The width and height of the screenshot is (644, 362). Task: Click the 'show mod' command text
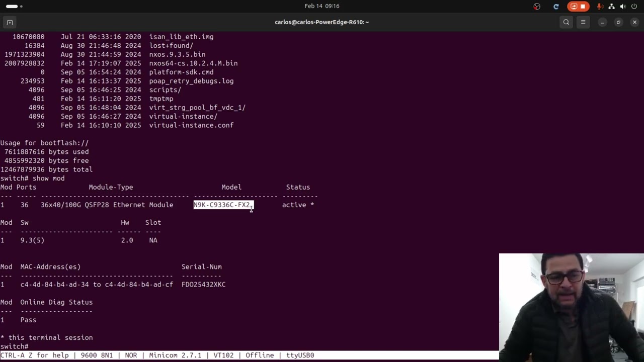click(x=48, y=178)
